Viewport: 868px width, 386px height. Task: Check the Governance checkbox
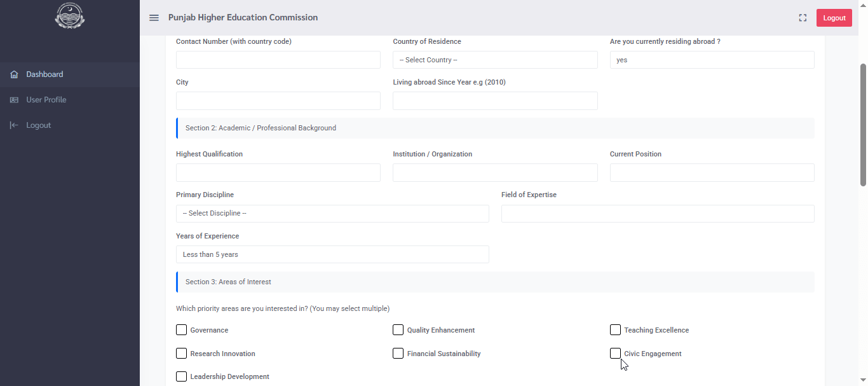click(181, 330)
